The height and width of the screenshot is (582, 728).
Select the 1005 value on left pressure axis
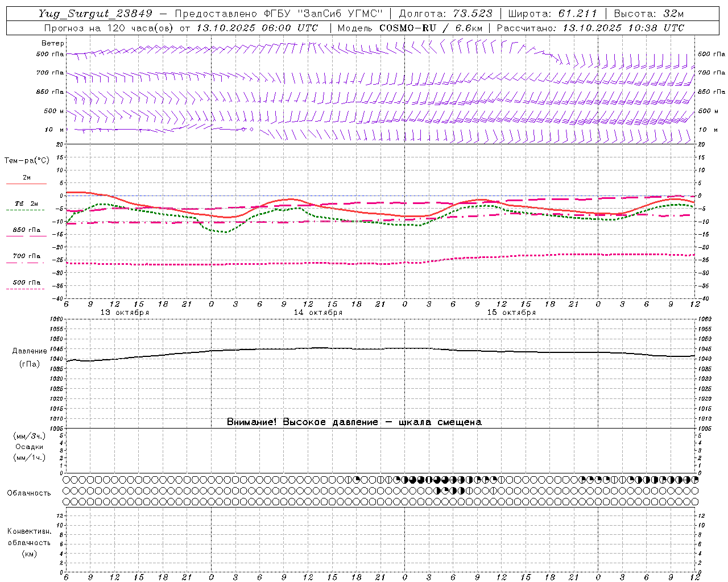tap(56, 428)
